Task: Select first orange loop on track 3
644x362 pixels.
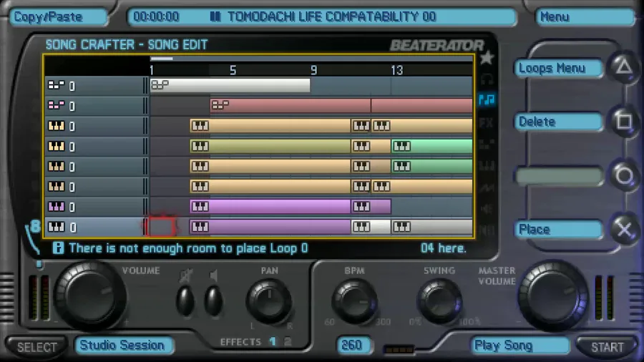Action: 270,126
